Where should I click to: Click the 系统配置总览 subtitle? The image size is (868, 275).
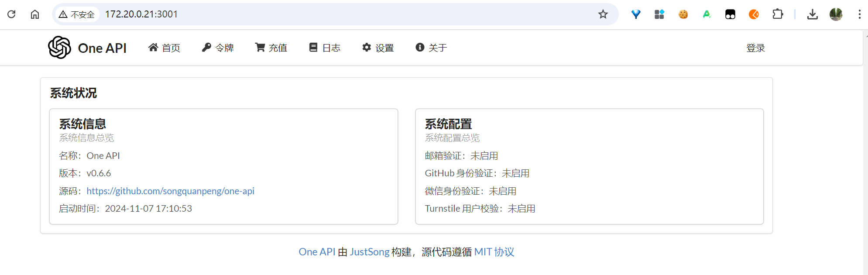click(x=452, y=138)
